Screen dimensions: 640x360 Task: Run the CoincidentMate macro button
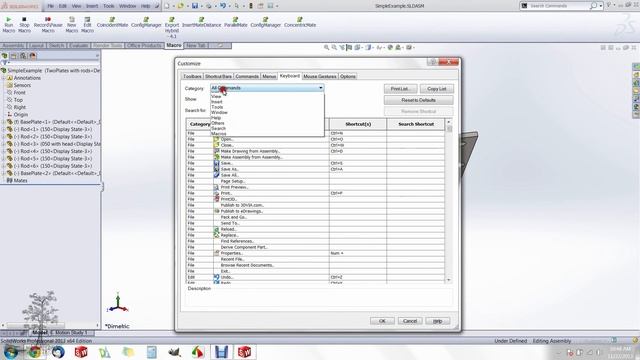(x=112, y=22)
